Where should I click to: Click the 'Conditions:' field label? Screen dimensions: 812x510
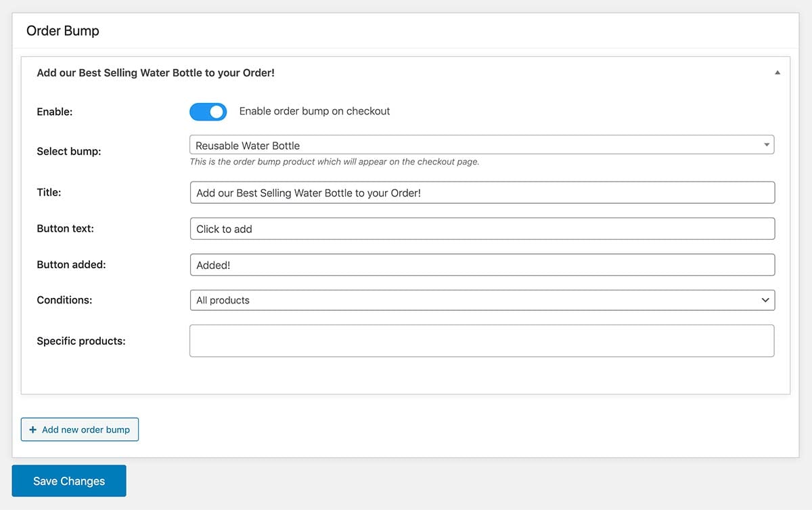coord(64,299)
